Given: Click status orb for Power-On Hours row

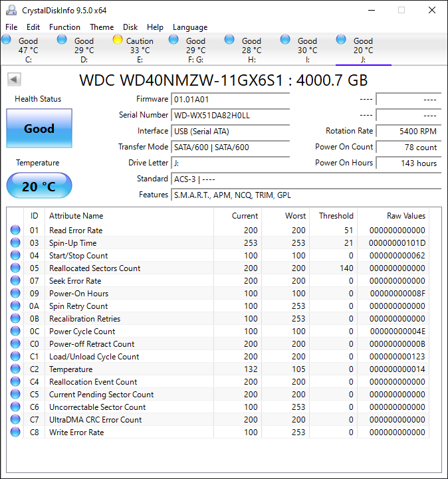Looking at the screenshot, I should (15, 293).
